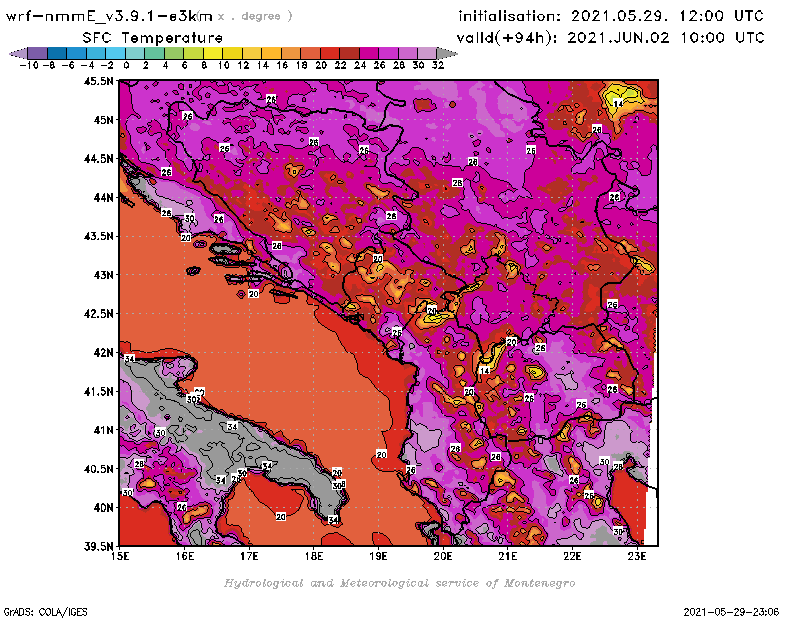Click the legend value '22'
Viewport: 800px width, 618px height.
pyautogui.click(x=340, y=65)
